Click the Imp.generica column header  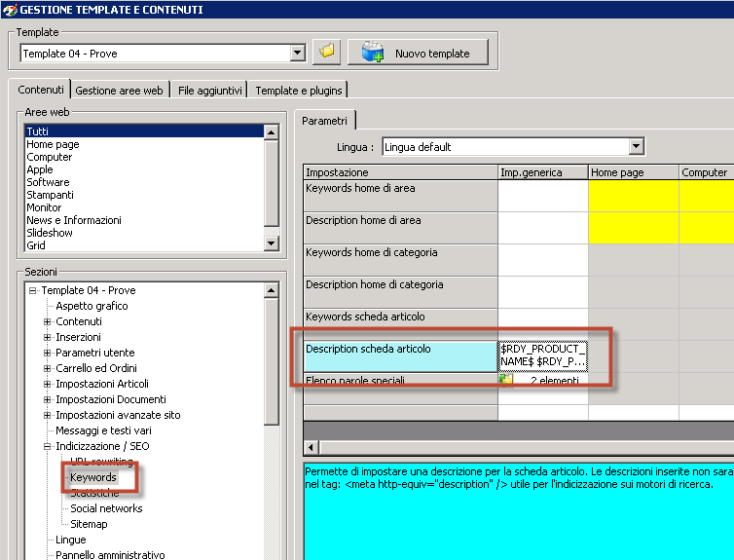[x=543, y=172]
